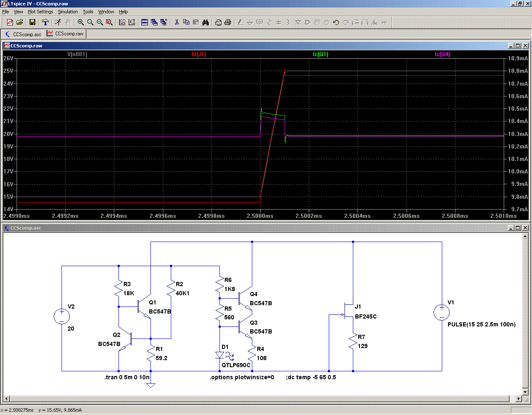
Task: Click the cursor coordinates in the status bar
Action: pos(41,410)
